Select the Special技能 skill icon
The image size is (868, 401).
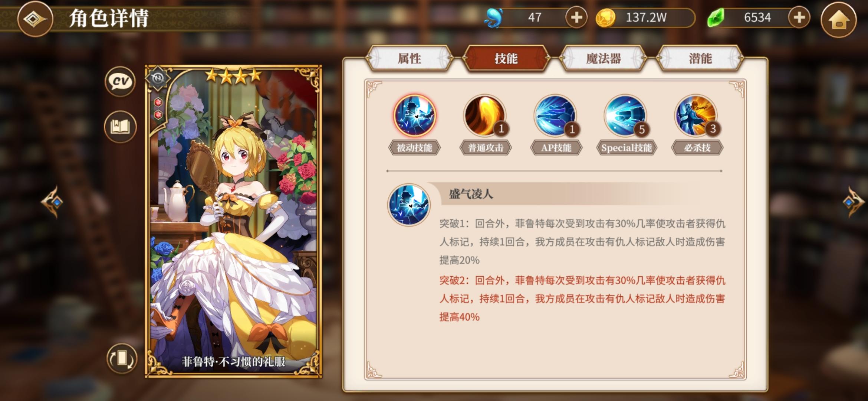(626, 115)
